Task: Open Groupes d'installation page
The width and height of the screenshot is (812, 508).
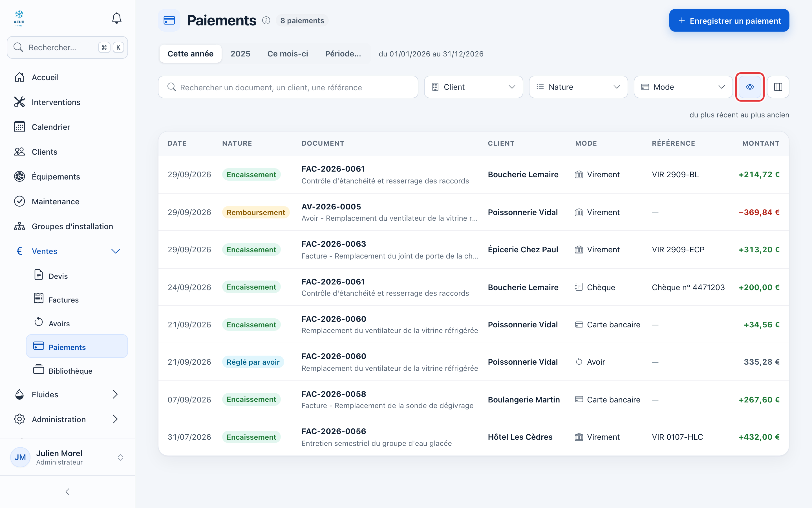Action: click(x=67, y=226)
